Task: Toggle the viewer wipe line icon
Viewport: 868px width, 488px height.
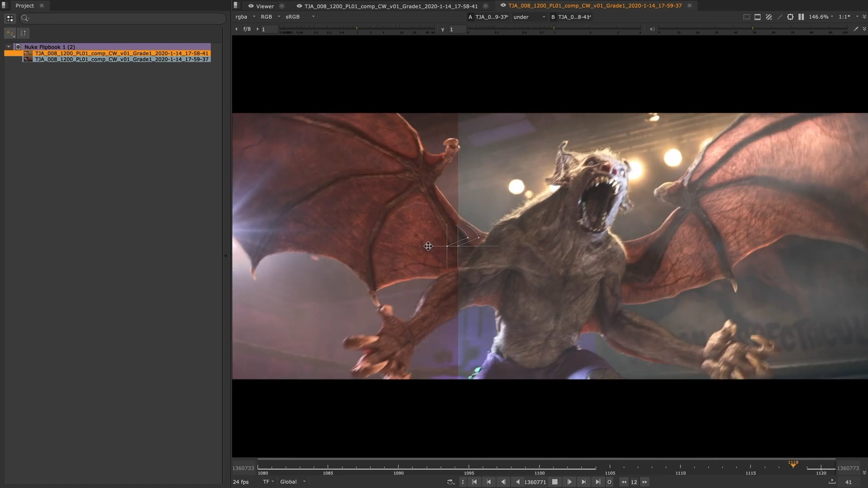Action: point(779,17)
